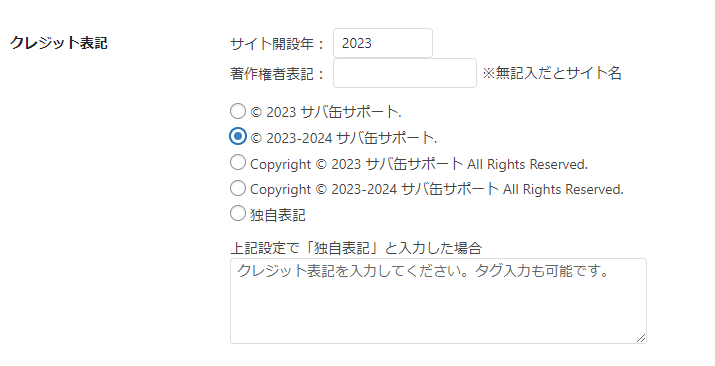Click the 独自表記 label text
The image size is (715, 366).
point(278,215)
